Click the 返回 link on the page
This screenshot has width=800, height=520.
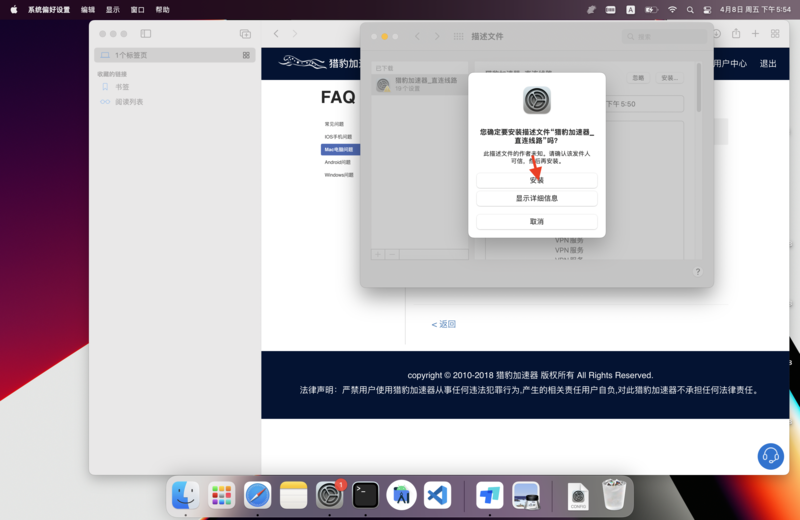point(443,324)
